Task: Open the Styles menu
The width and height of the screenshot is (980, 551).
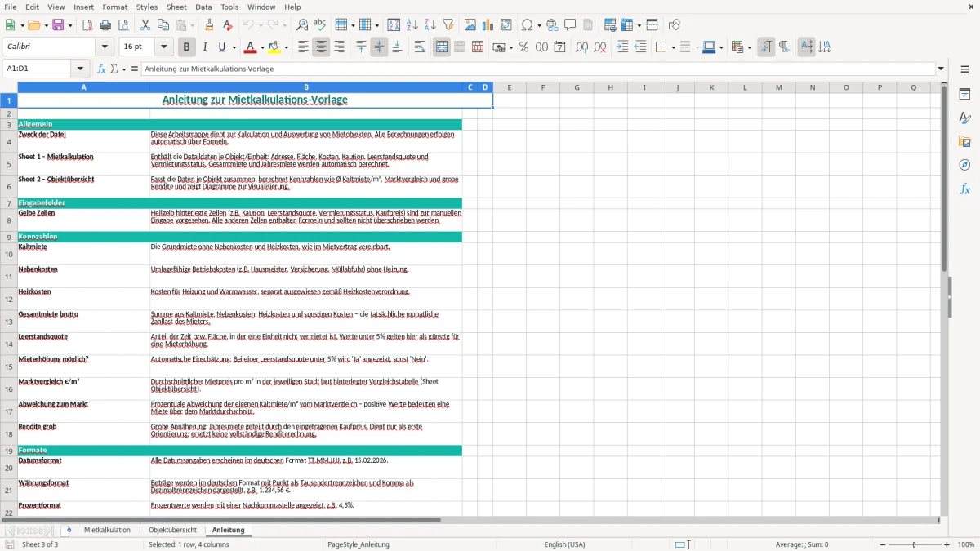Action: 147,7
